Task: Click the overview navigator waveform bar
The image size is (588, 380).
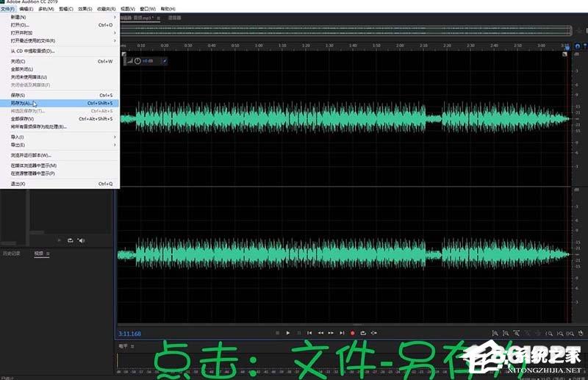Action: [x=345, y=31]
